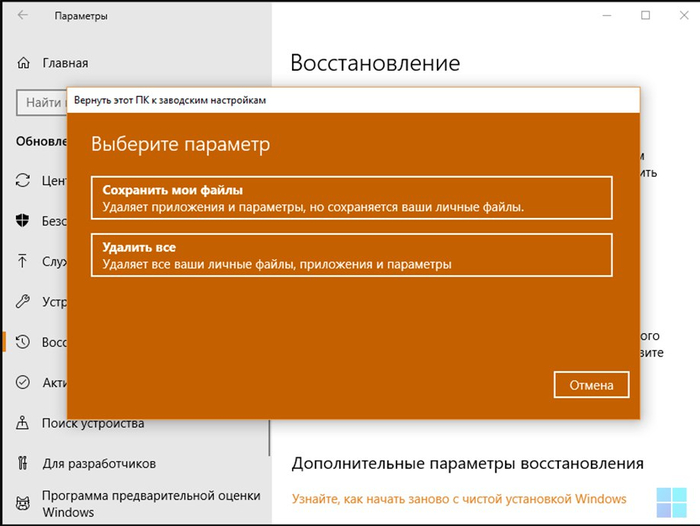
Task: Choose the Сохранить мои файлы option
Action: (x=350, y=197)
